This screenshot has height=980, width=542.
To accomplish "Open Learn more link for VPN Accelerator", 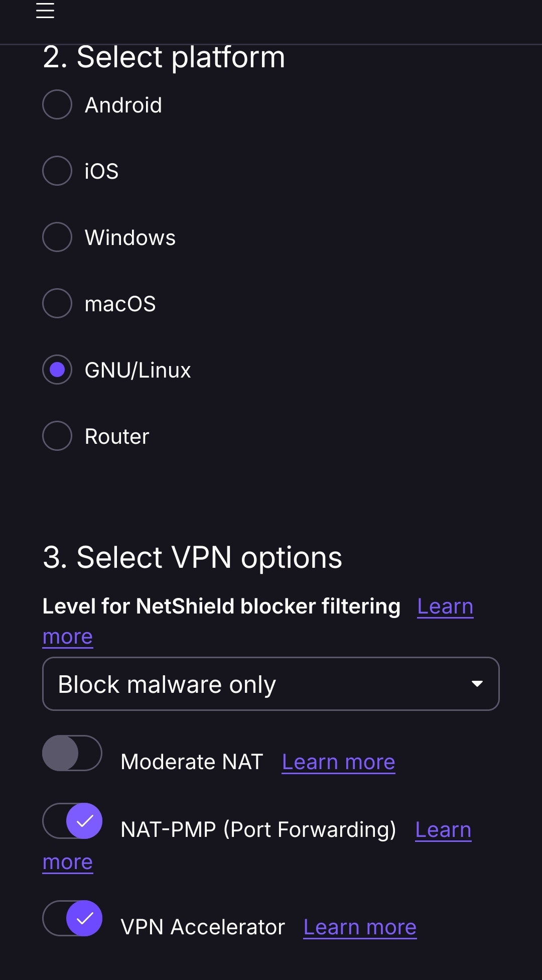I will pos(360,927).
